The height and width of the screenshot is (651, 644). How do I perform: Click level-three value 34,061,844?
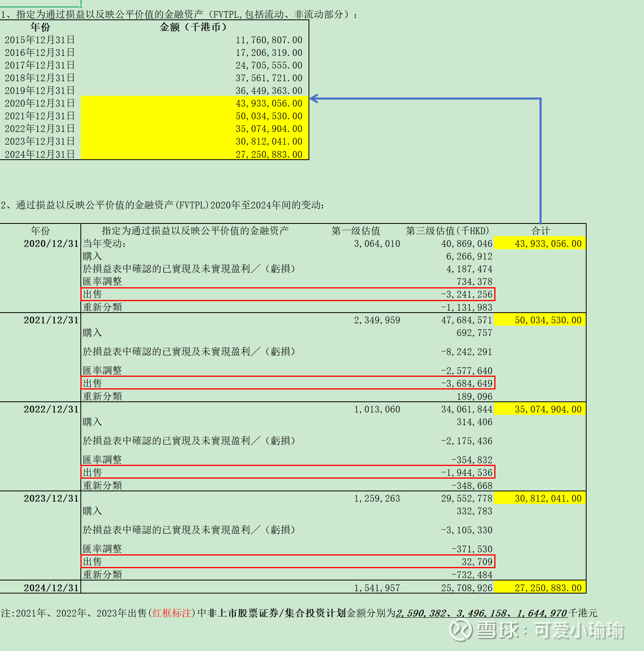[467, 409]
